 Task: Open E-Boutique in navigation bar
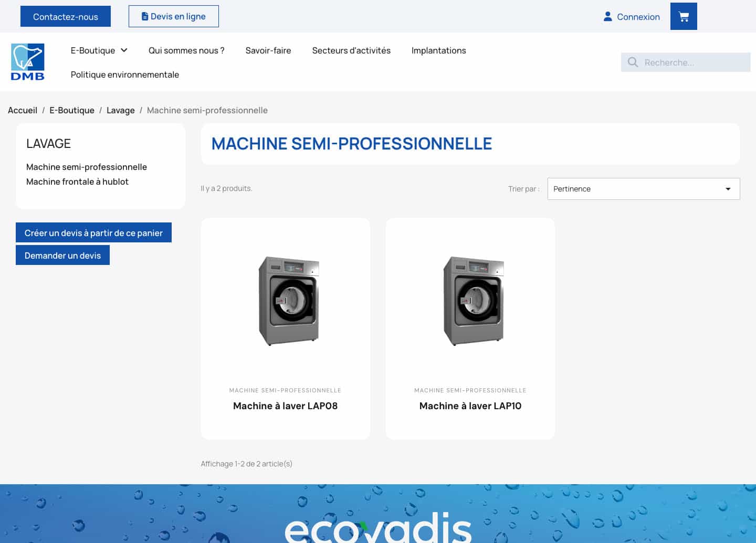93,50
